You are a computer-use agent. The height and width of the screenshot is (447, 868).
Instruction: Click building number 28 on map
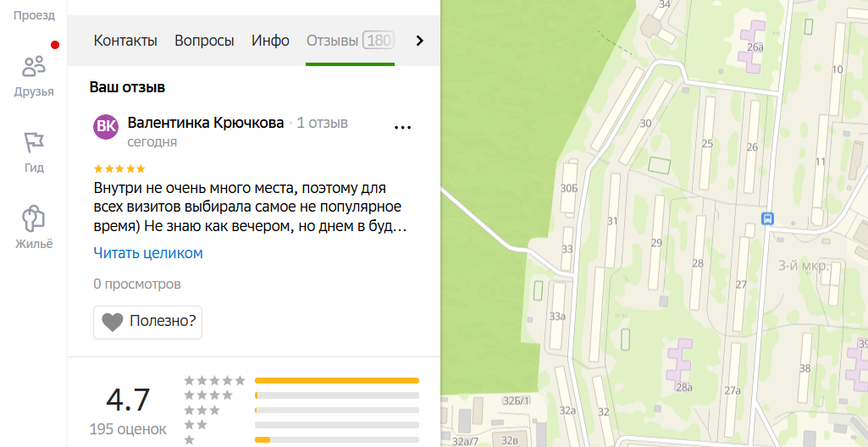(x=698, y=263)
